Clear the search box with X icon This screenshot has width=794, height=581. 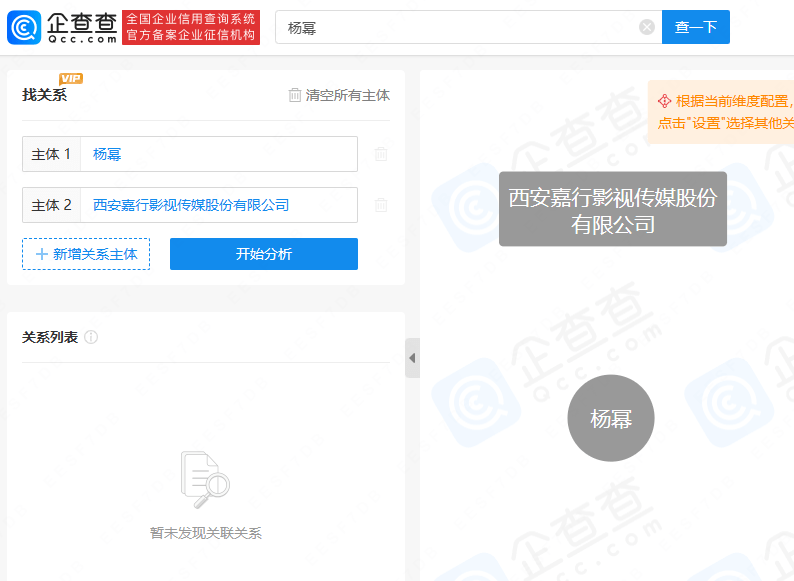pos(647,27)
